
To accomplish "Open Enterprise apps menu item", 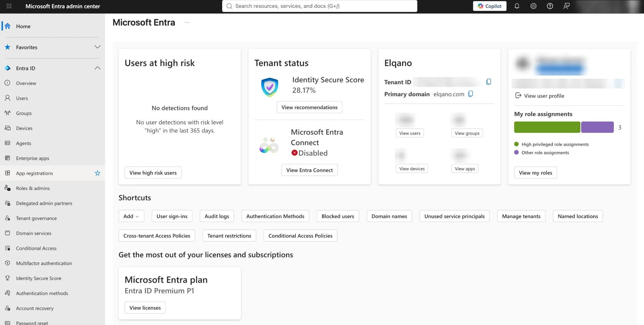I will coord(53,158).
